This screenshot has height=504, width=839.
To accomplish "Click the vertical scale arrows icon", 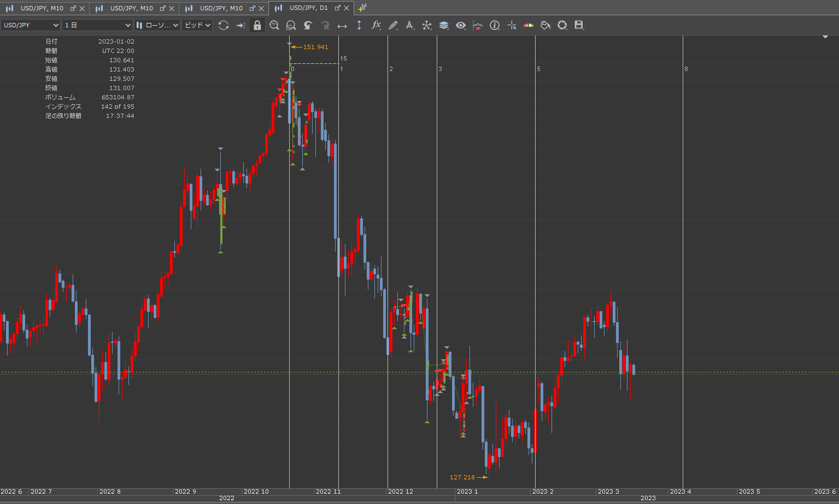I will click(x=359, y=25).
